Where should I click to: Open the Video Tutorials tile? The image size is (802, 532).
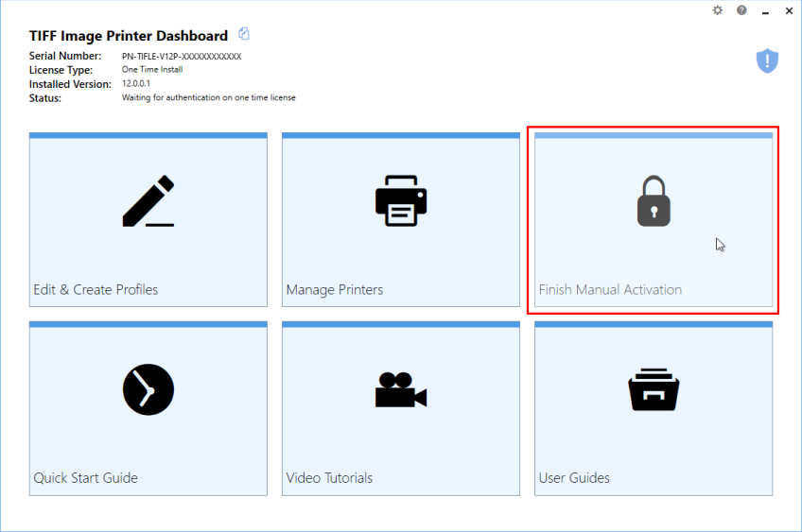tap(400, 408)
